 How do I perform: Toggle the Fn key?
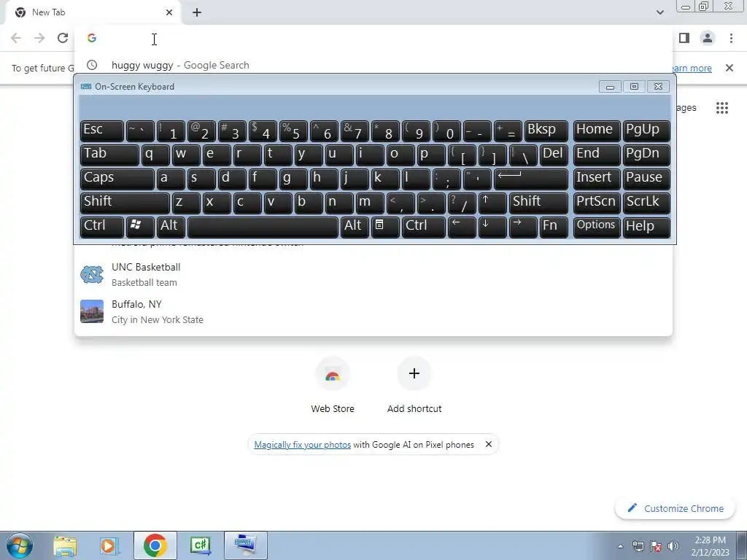(x=554, y=227)
